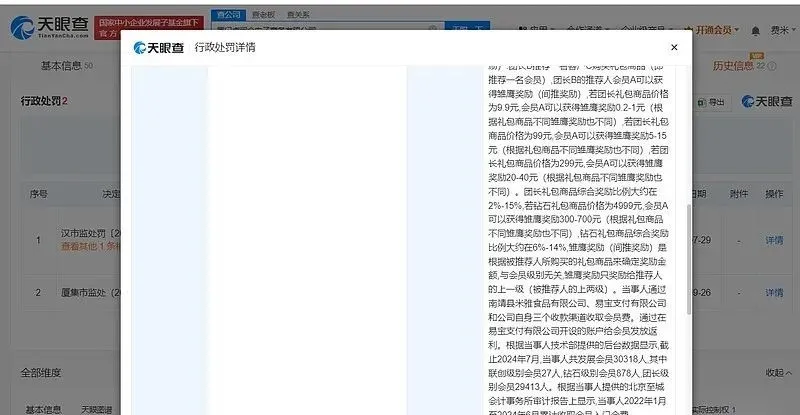Image resolution: width=800 pixels, height=415 pixels.
Task: Click the 全部维度 heading
Action: [x=41, y=373]
